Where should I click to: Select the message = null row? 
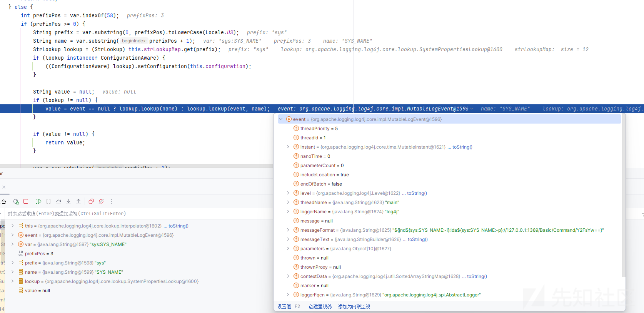449,221
